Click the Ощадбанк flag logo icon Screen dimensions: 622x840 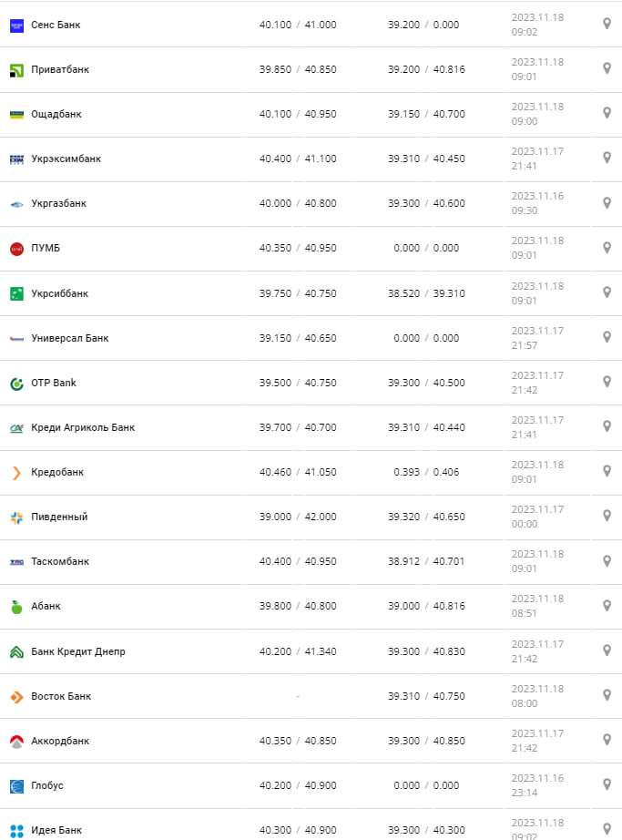16,115
